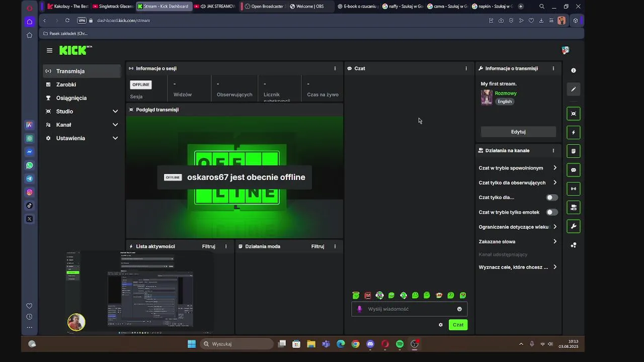Toggle the VPN badge in address bar
Viewport: 644px width, 362px height.
[82, 21]
